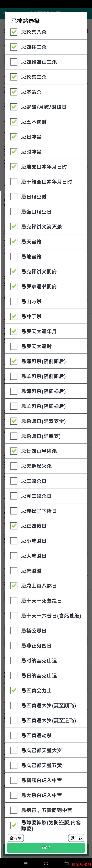Enable the 忌雷霆白虎入中宫 checkbox
The width and height of the screenshot is (92, 868).
coord(14,780)
